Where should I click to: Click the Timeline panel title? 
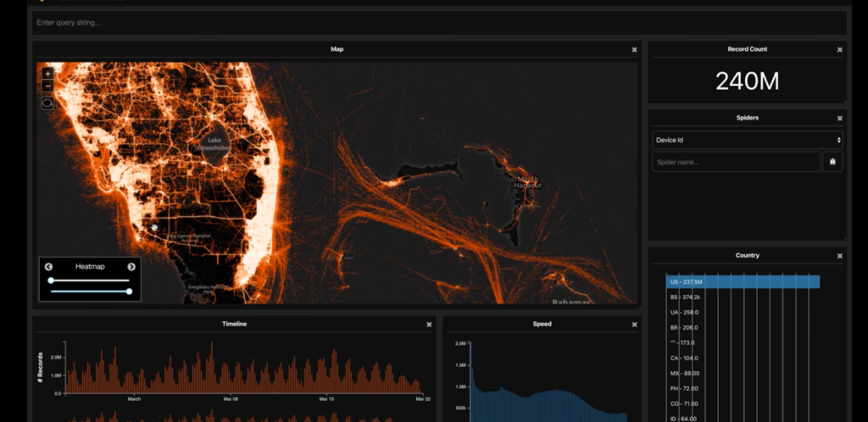click(x=234, y=324)
